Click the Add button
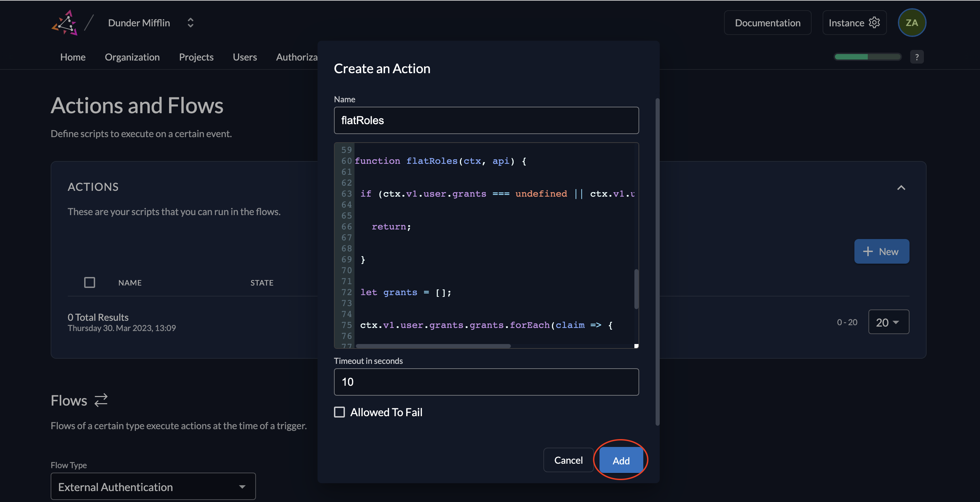The height and width of the screenshot is (502, 980). tap(620, 460)
